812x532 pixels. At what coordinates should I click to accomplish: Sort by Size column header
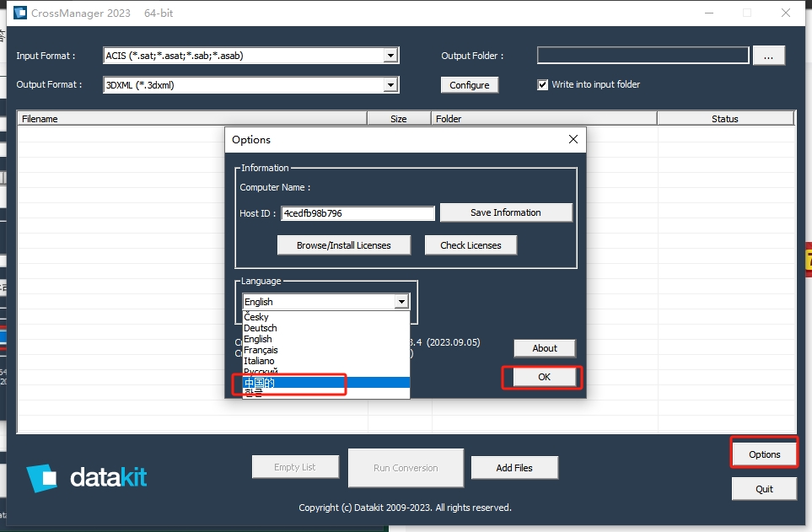pyautogui.click(x=399, y=119)
